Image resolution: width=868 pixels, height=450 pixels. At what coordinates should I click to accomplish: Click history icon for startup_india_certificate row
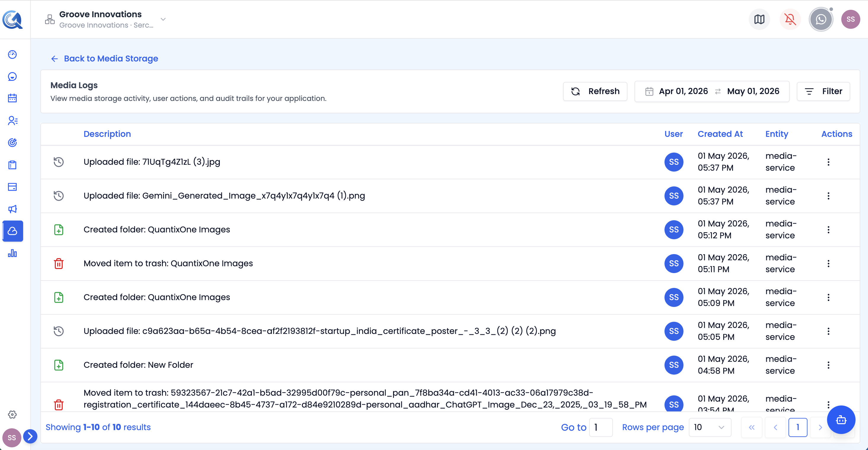59,331
